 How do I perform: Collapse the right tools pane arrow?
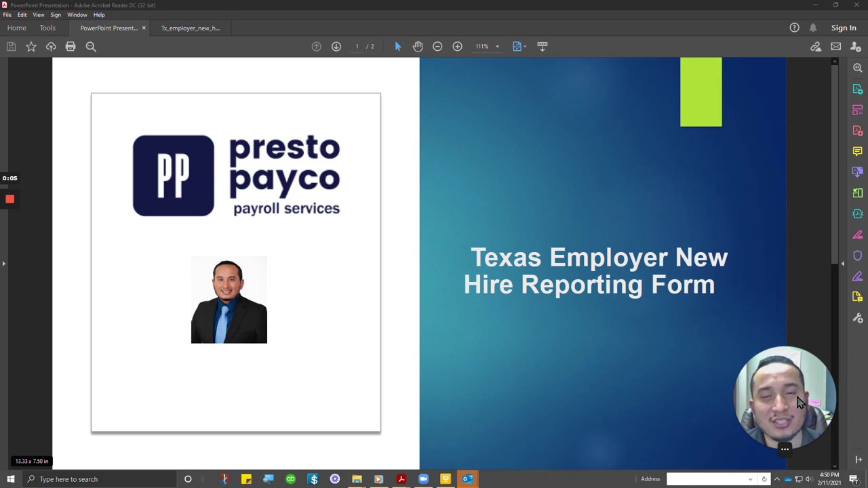click(842, 263)
